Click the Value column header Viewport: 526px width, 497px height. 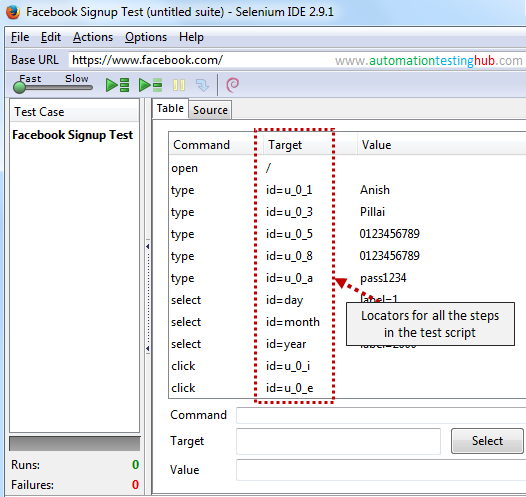[x=441, y=145]
